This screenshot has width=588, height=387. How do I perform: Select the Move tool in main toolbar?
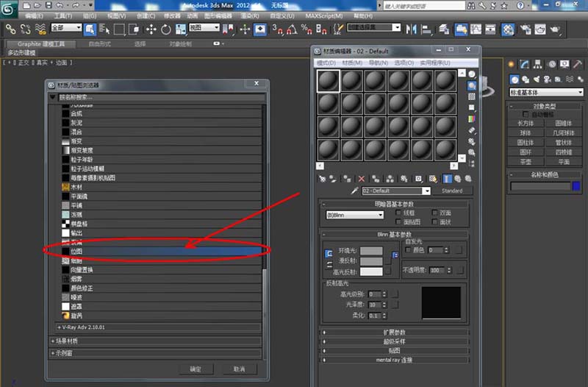151,29
